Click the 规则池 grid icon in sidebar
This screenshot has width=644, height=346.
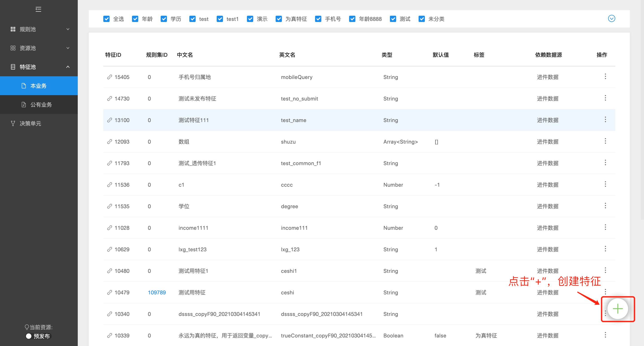coord(13,29)
